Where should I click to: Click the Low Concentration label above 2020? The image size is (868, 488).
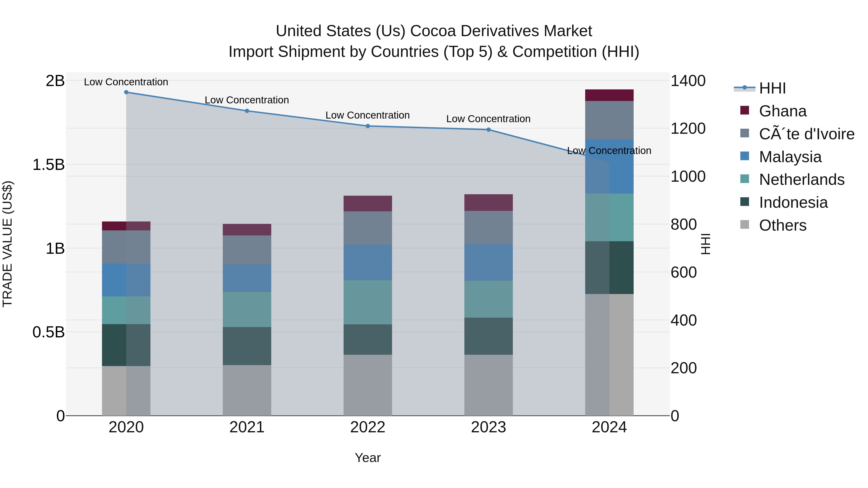[126, 82]
